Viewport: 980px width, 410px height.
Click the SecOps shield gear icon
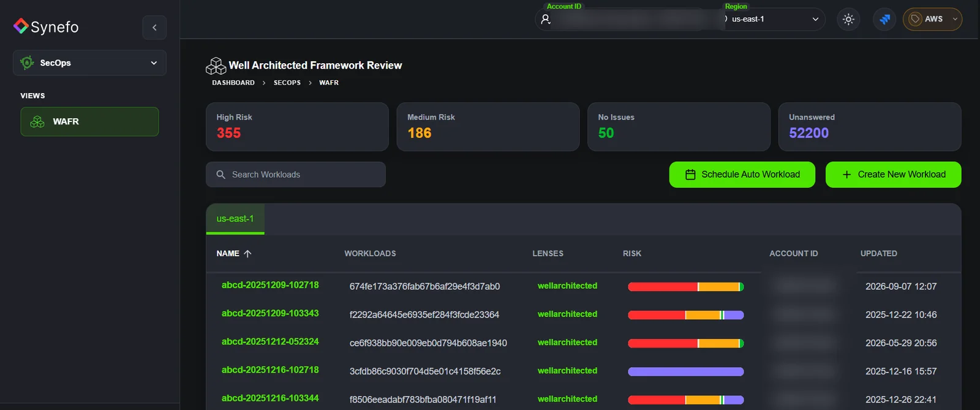coord(27,63)
